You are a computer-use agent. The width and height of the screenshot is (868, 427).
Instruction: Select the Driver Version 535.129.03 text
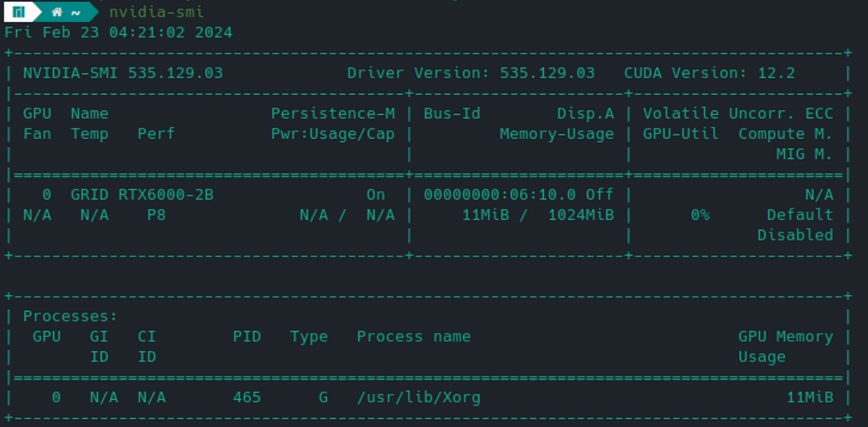[x=470, y=72]
